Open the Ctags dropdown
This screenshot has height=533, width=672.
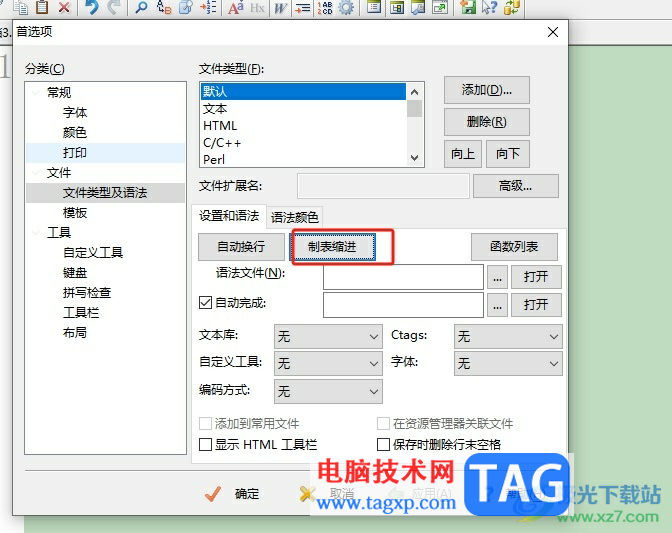tap(508, 336)
